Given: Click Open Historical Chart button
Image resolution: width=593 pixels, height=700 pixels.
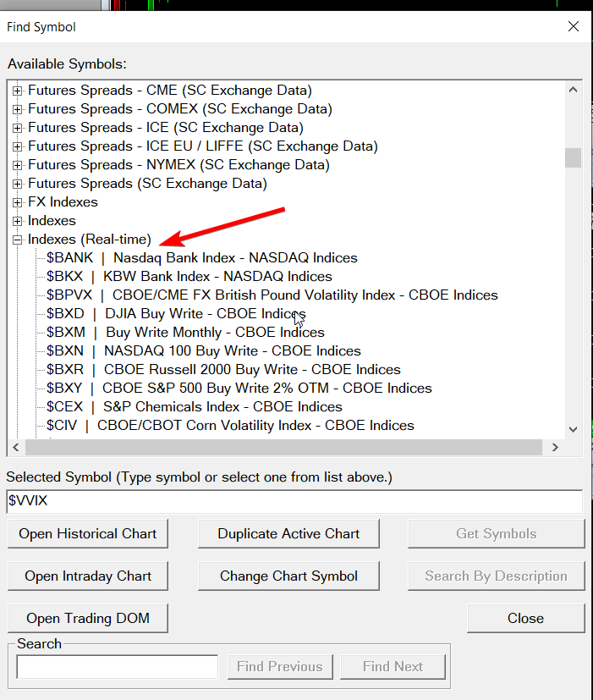Looking at the screenshot, I should 87,533.
